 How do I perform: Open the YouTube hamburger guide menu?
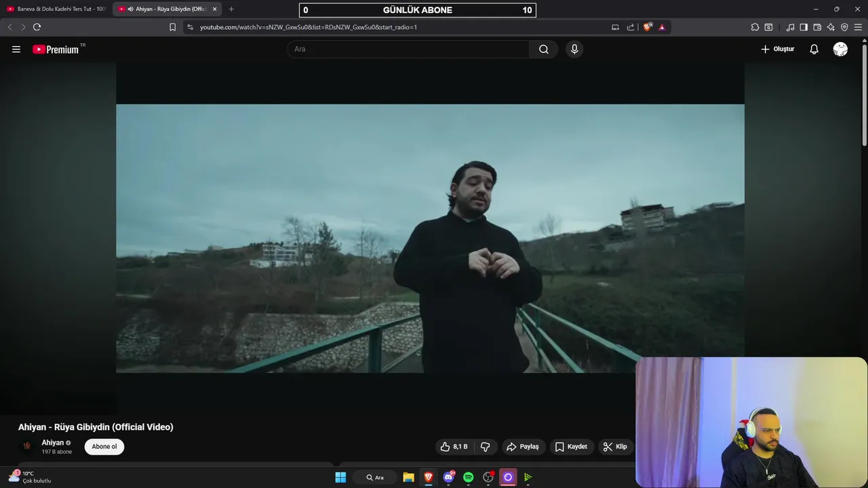[16, 49]
